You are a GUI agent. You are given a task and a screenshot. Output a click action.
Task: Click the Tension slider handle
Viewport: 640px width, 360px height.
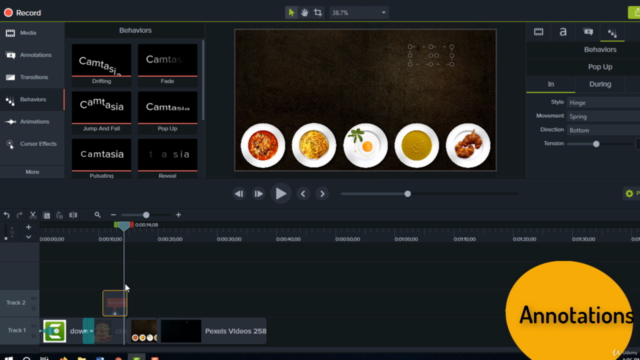coord(596,144)
